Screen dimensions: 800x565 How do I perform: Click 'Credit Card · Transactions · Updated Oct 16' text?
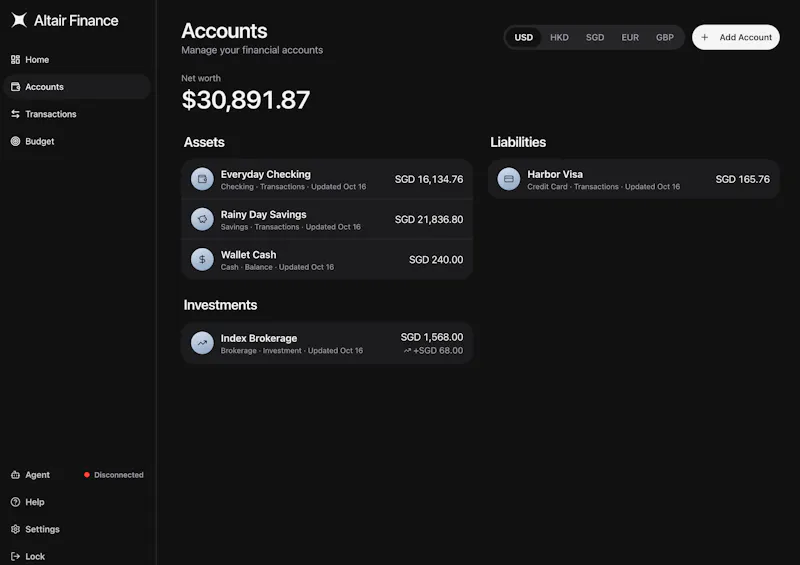pyautogui.click(x=604, y=187)
